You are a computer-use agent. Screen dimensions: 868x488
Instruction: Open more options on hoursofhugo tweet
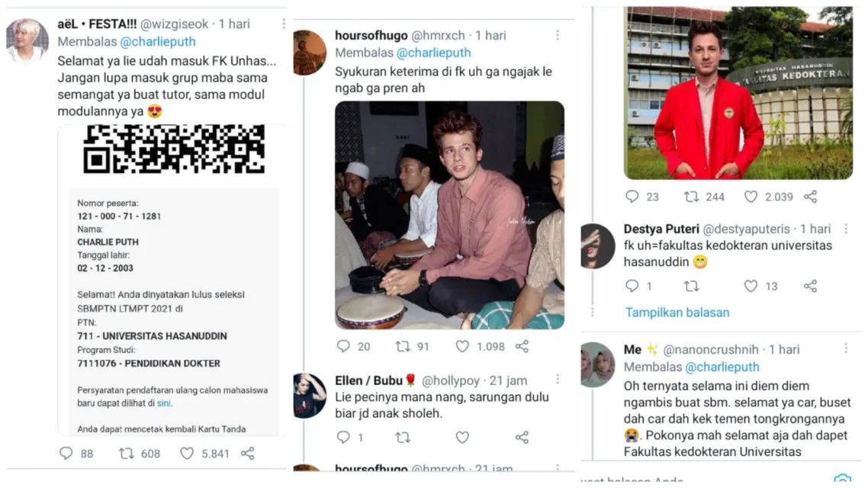coord(558,35)
